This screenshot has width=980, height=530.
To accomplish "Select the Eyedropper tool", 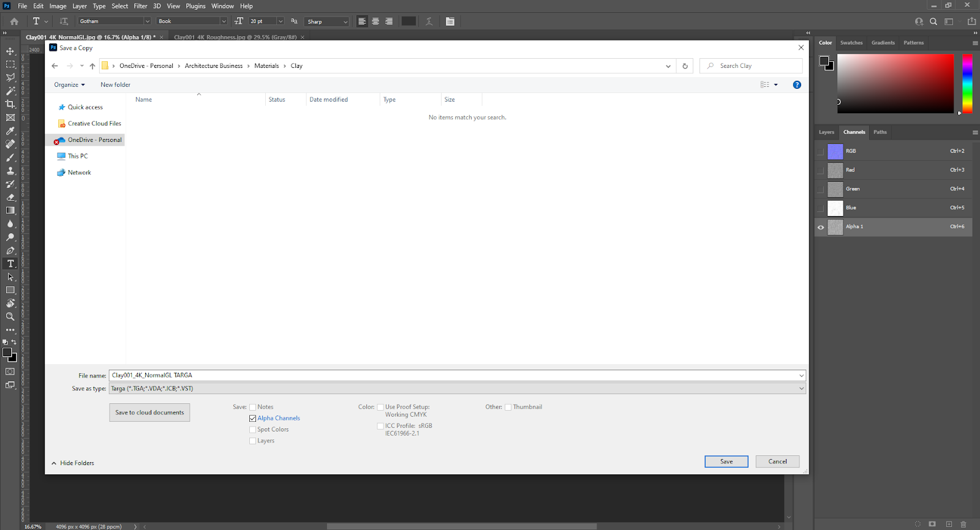I will click(x=10, y=131).
